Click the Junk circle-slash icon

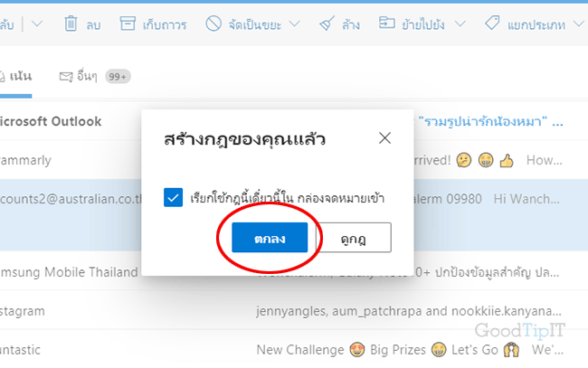tap(213, 24)
